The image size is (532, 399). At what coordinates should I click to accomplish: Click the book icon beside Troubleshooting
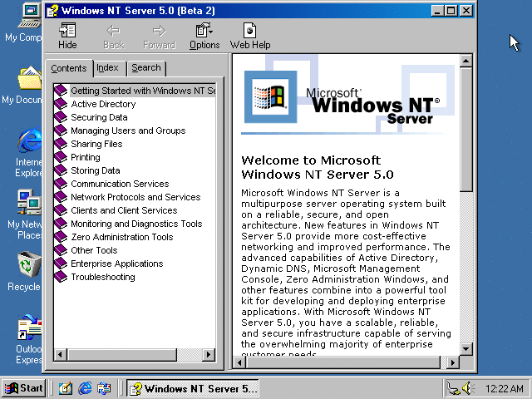[61, 277]
